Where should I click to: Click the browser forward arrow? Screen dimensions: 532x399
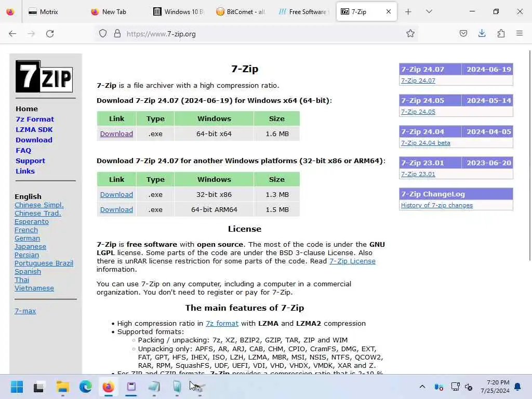pyautogui.click(x=31, y=34)
